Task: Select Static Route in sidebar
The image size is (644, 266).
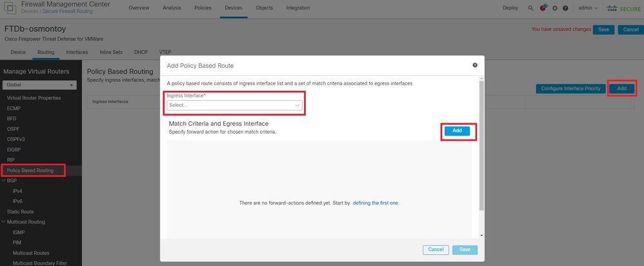Action: tap(21, 212)
